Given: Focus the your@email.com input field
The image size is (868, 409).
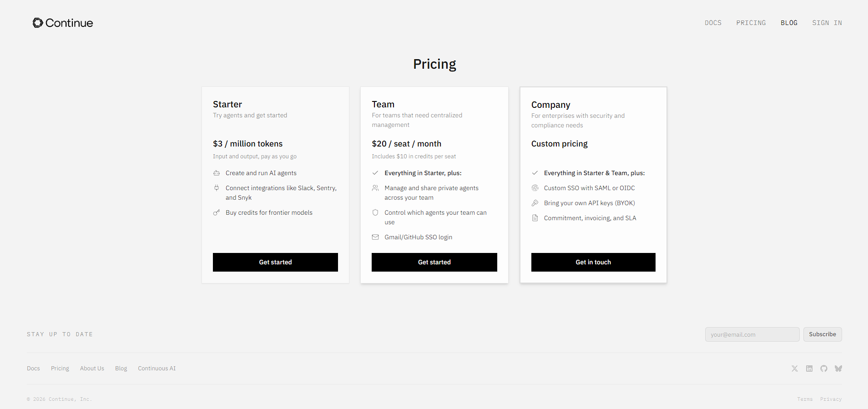Looking at the screenshot, I should 752,334.
